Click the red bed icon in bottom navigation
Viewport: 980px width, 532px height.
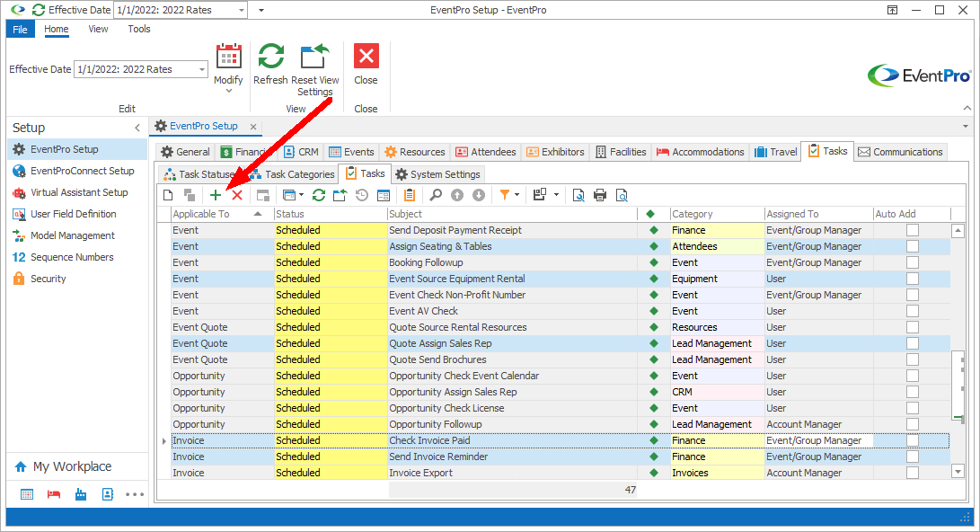click(x=54, y=494)
